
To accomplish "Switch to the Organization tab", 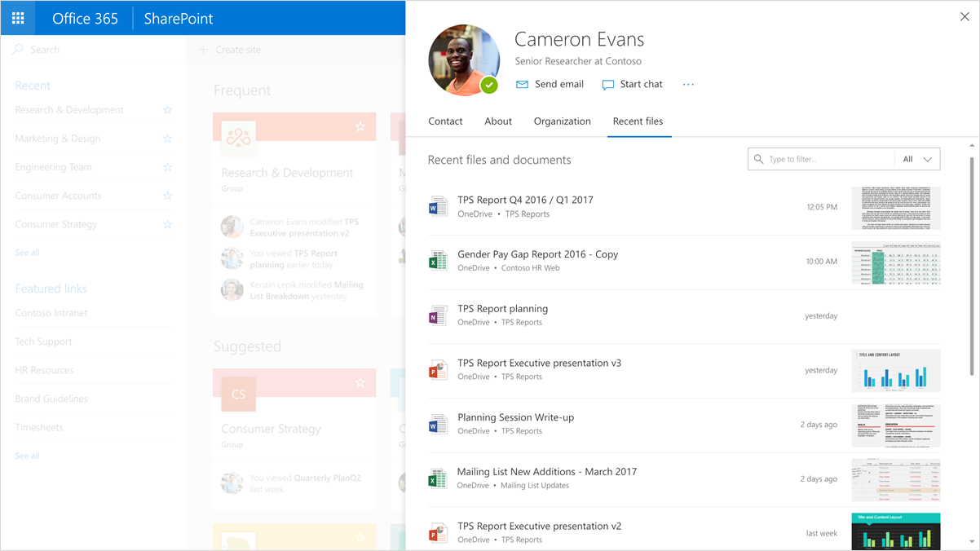I will click(x=562, y=121).
